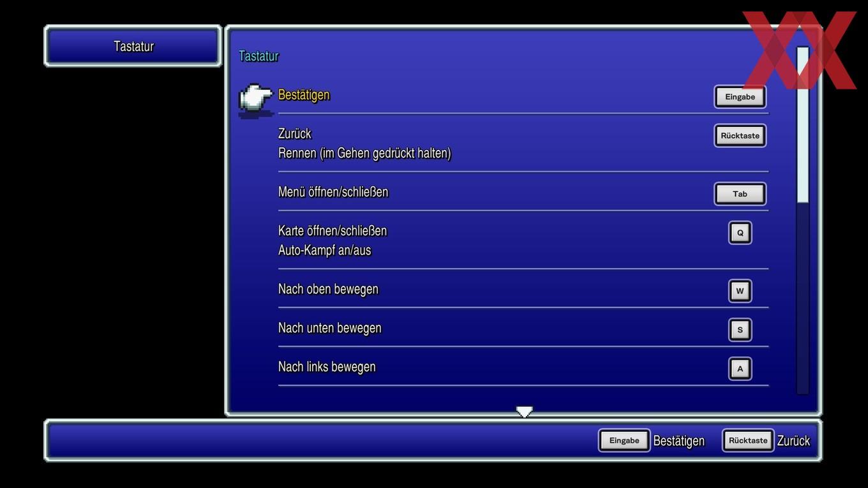
Task: Select the Auto-Kampf an/aus label
Action: [x=325, y=250]
